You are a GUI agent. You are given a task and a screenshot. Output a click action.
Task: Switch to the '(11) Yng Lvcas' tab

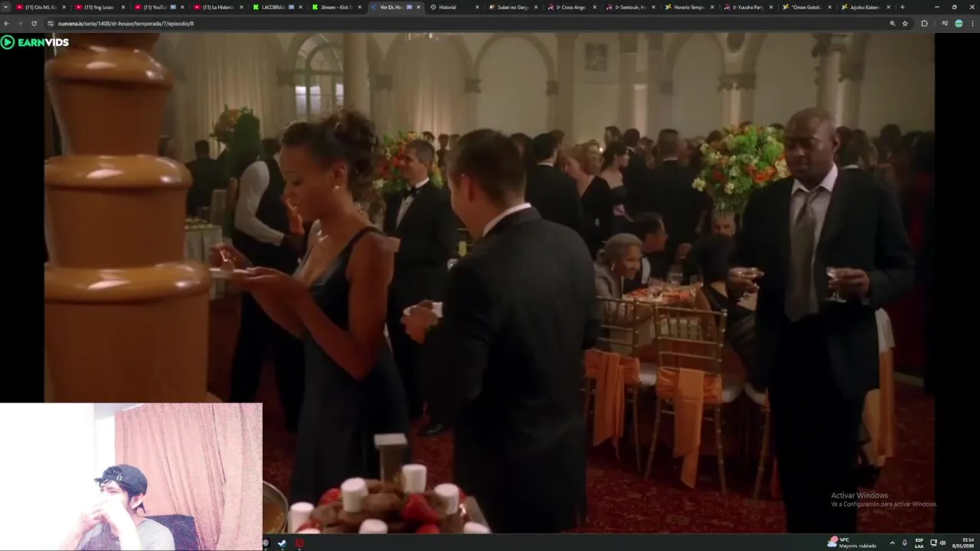(x=101, y=7)
